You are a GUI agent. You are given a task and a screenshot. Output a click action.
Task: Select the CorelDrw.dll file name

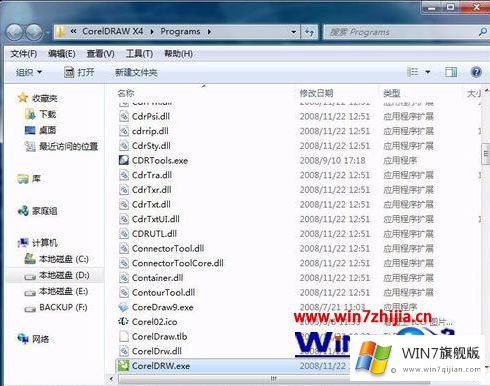[157, 351]
